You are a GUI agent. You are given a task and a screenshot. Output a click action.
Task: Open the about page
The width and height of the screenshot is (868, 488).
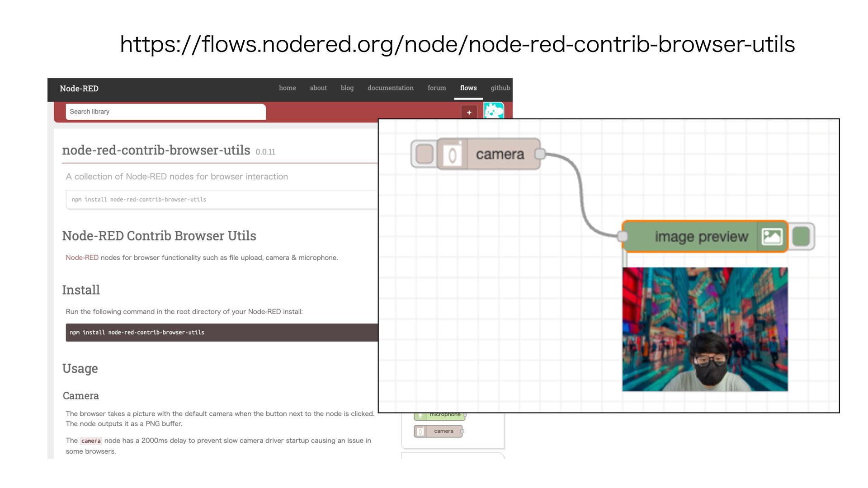pyautogui.click(x=318, y=88)
